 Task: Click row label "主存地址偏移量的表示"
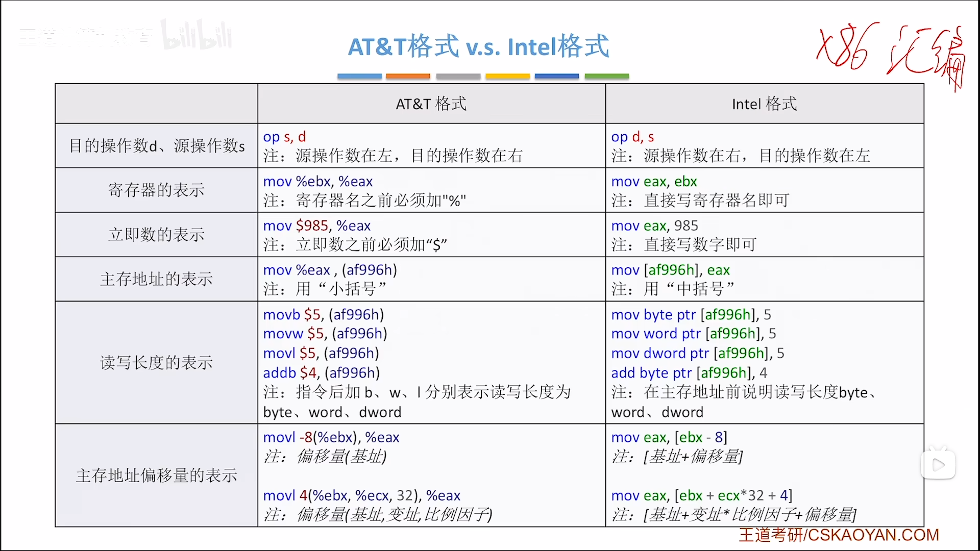coord(157,475)
